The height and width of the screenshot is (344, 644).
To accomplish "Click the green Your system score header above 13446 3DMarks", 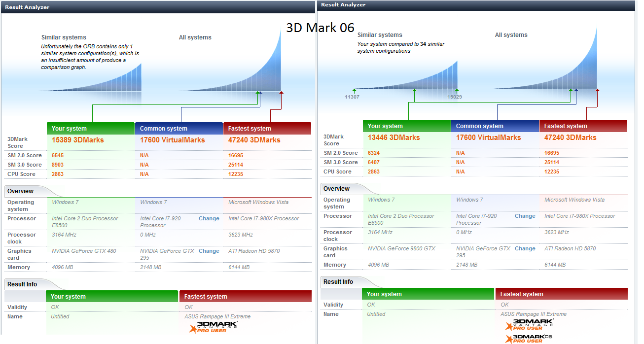I will 407,126.
